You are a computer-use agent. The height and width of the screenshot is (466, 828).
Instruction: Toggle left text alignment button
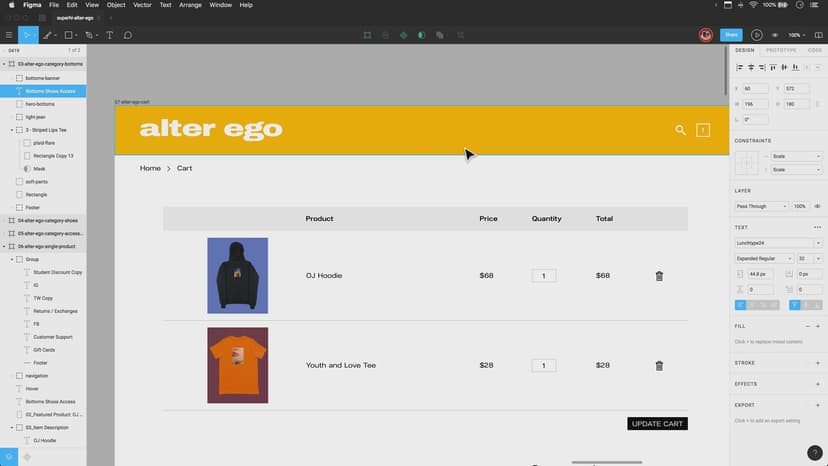click(741, 304)
